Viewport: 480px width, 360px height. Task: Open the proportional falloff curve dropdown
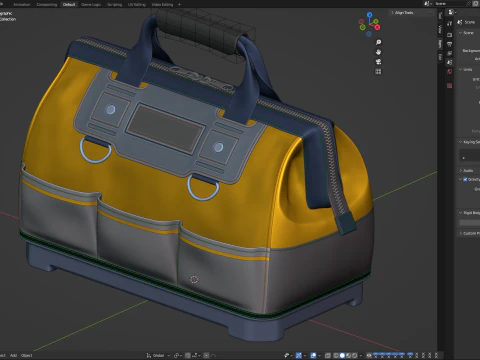click(x=213, y=355)
